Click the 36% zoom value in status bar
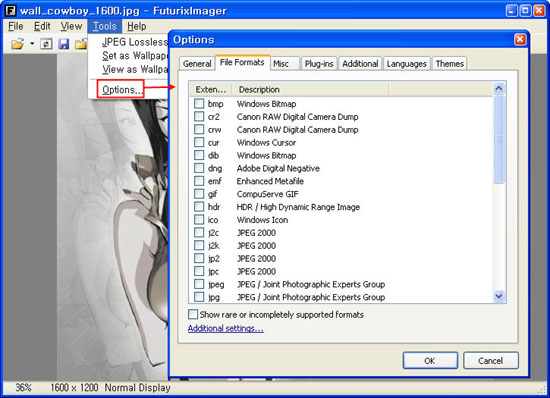This screenshot has width=550, height=398. pyautogui.click(x=23, y=387)
